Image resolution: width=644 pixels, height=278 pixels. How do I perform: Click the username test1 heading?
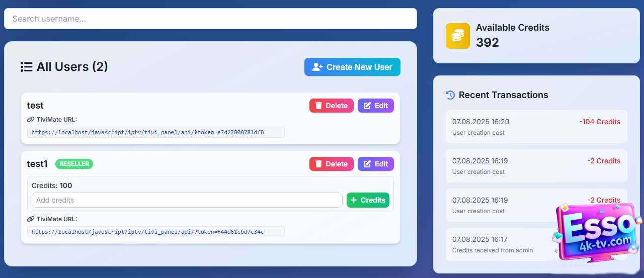pyautogui.click(x=37, y=164)
